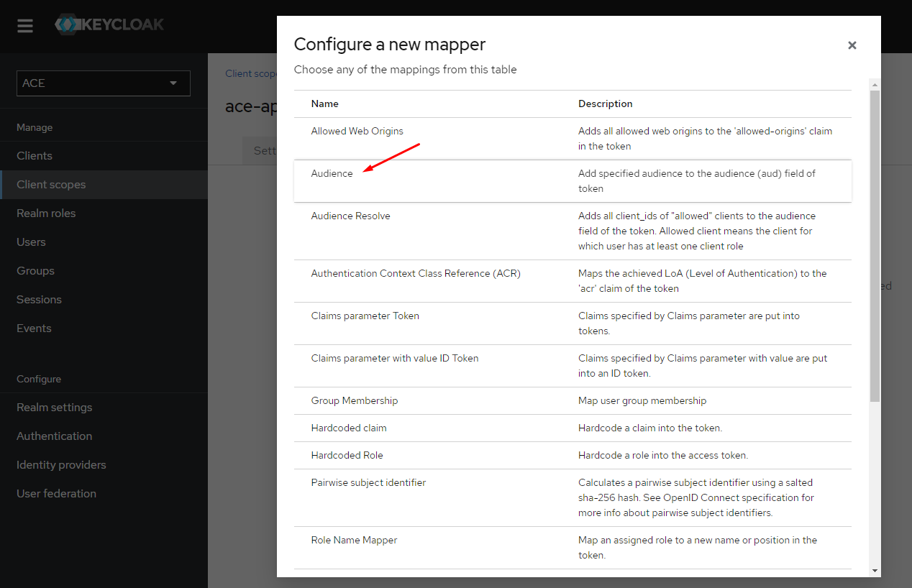Select the Hardcoded claim mapper
912x588 pixels.
(x=349, y=428)
